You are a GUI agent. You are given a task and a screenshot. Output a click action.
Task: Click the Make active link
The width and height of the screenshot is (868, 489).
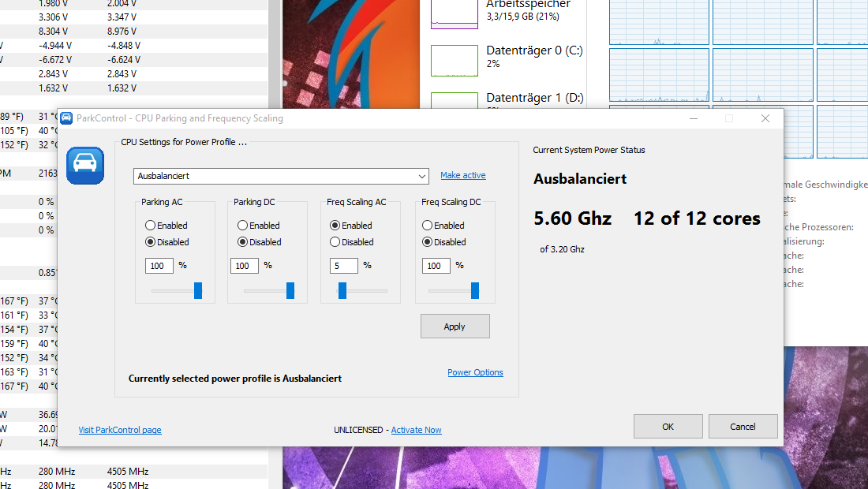(462, 175)
